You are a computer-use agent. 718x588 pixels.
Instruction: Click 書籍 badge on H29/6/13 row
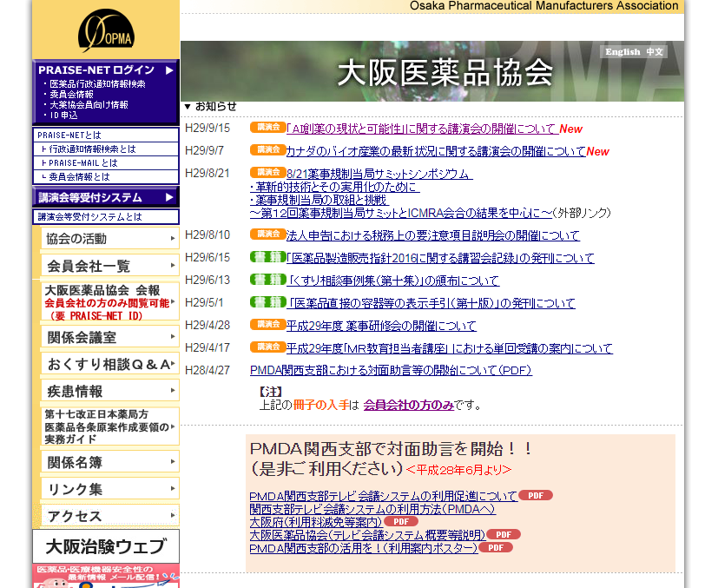[268, 280]
